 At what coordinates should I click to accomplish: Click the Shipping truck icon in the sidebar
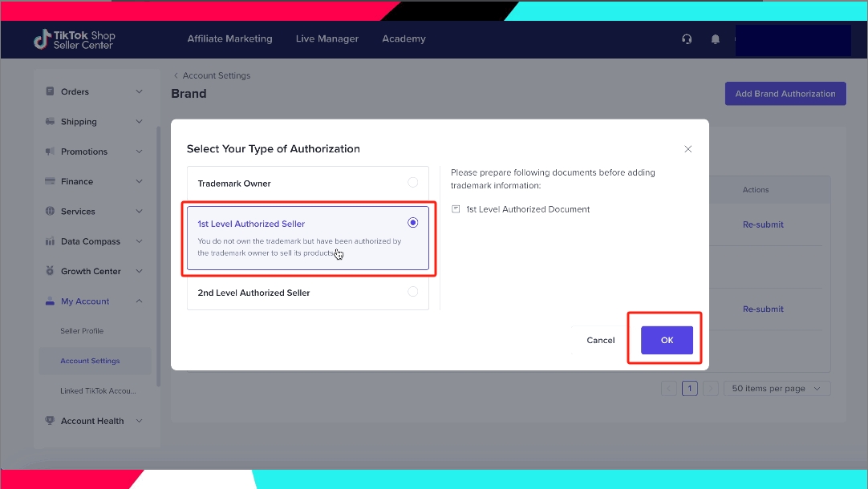(51, 122)
